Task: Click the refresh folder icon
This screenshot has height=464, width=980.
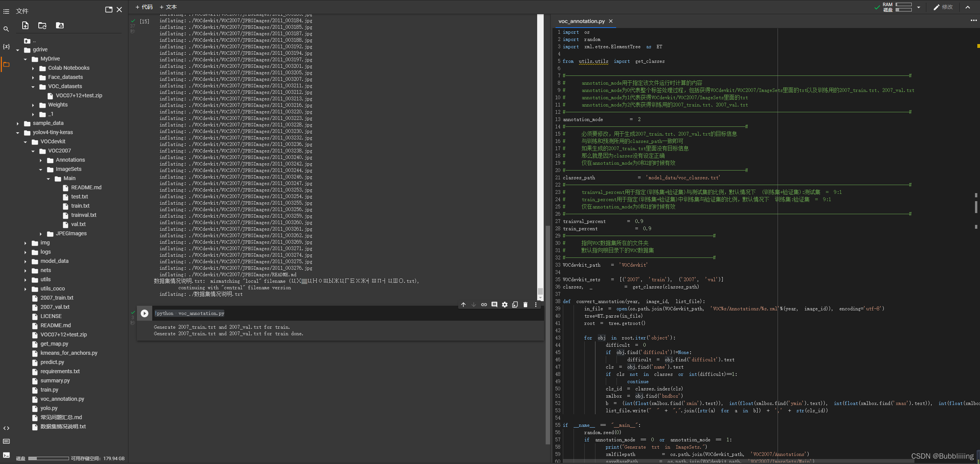Action: point(42,25)
